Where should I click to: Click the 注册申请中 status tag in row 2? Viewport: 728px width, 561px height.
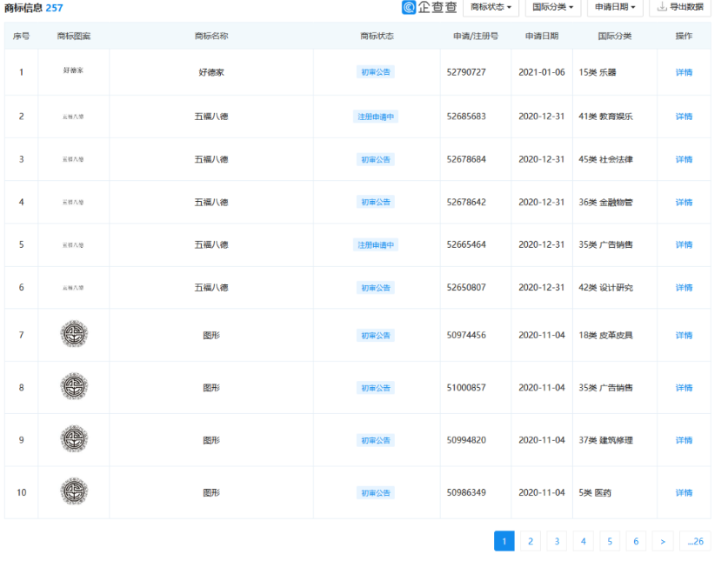(376, 117)
